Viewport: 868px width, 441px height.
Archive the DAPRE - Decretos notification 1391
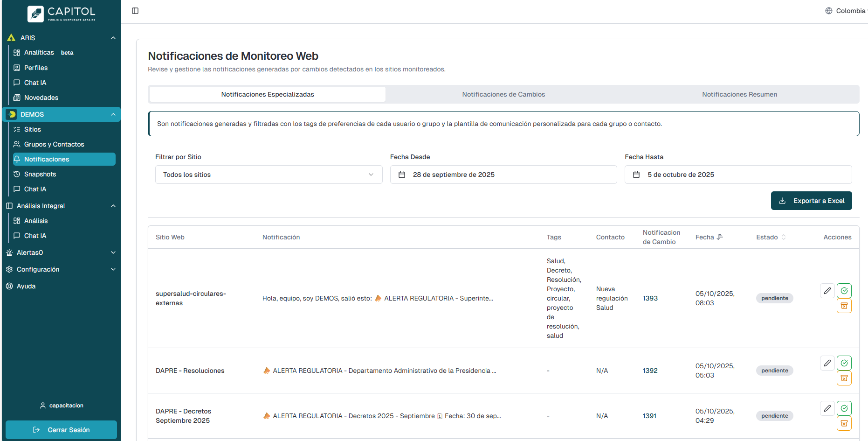pyautogui.click(x=844, y=423)
